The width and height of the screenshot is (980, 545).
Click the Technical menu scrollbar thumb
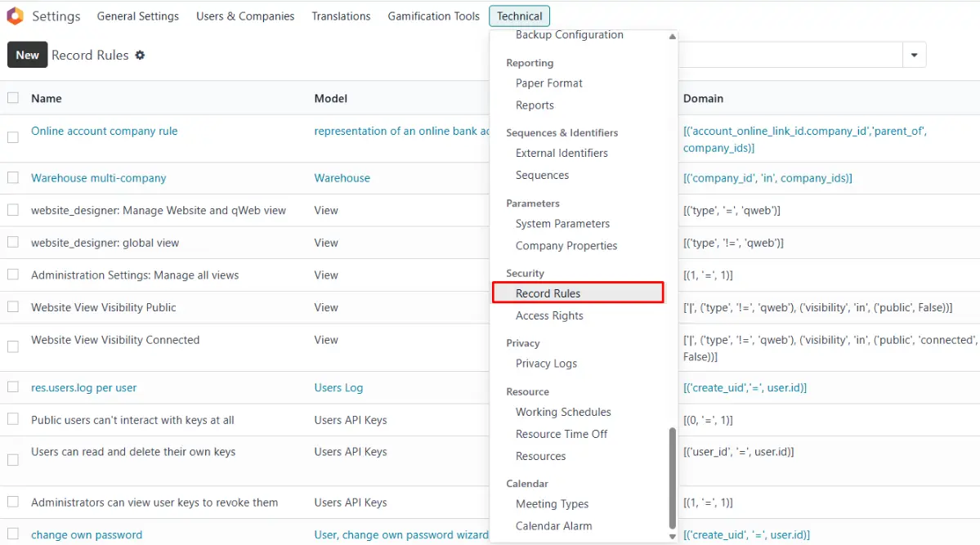click(x=673, y=478)
